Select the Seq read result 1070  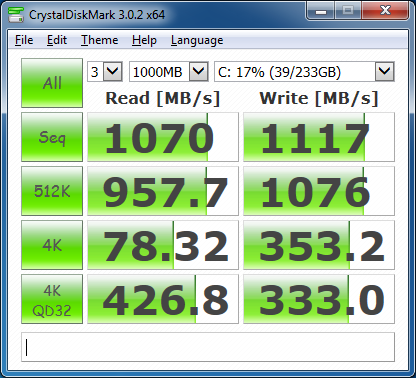point(163,137)
